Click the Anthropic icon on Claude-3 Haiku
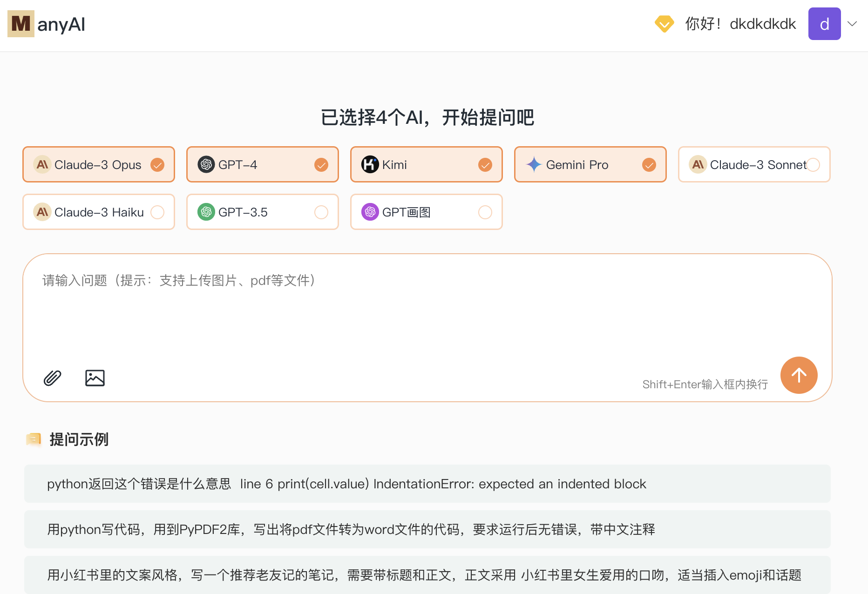This screenshot has height=594, width=868. click(x=42, y=212)
